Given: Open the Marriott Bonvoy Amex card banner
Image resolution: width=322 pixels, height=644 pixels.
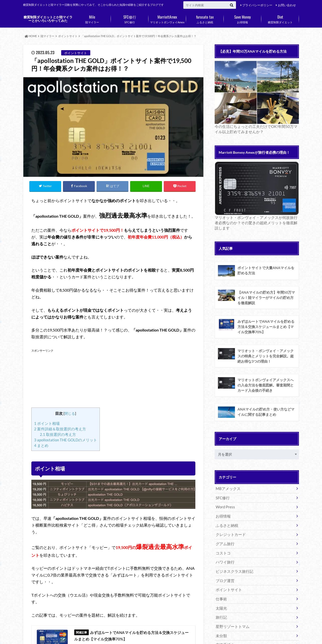Looking at the screenshot, I should [257, 188].
